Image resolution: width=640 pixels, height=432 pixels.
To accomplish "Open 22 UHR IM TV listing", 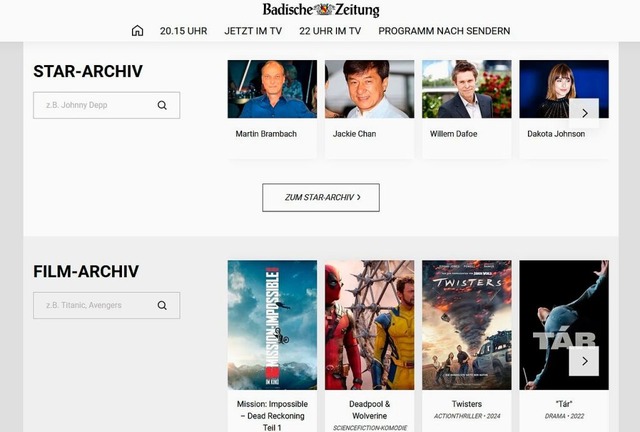I will tap(330, 31).
